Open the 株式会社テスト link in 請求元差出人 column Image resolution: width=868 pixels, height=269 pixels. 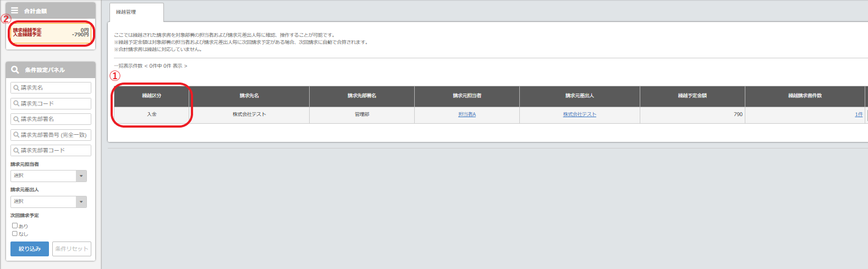[580, 114]
